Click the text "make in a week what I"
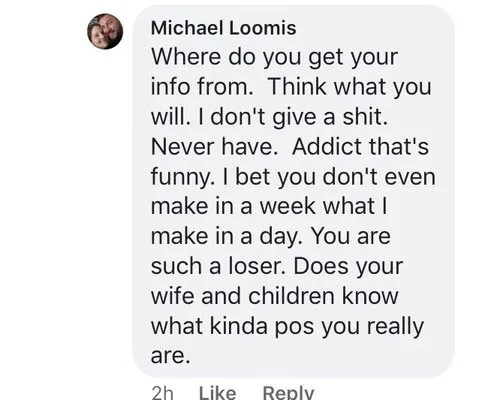The image size is (479, 400). (x=269, y=206)
